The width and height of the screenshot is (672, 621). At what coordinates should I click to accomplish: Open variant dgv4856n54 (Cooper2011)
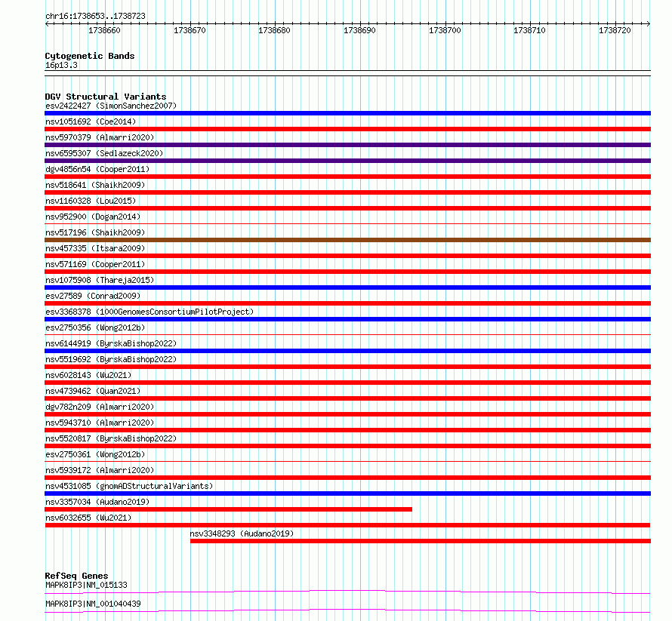pyautogui.click(x=97, y=169)
